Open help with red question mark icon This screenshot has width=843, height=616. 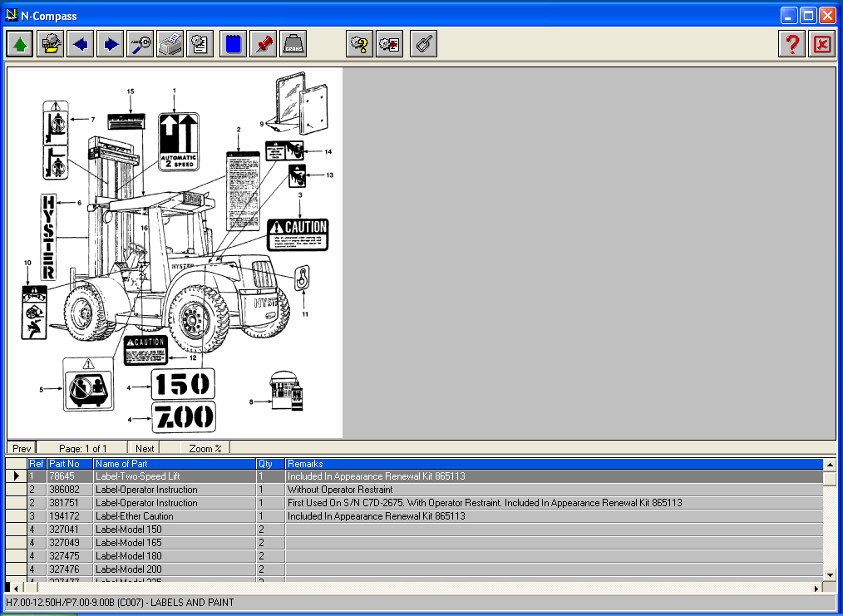pos(792,43)
